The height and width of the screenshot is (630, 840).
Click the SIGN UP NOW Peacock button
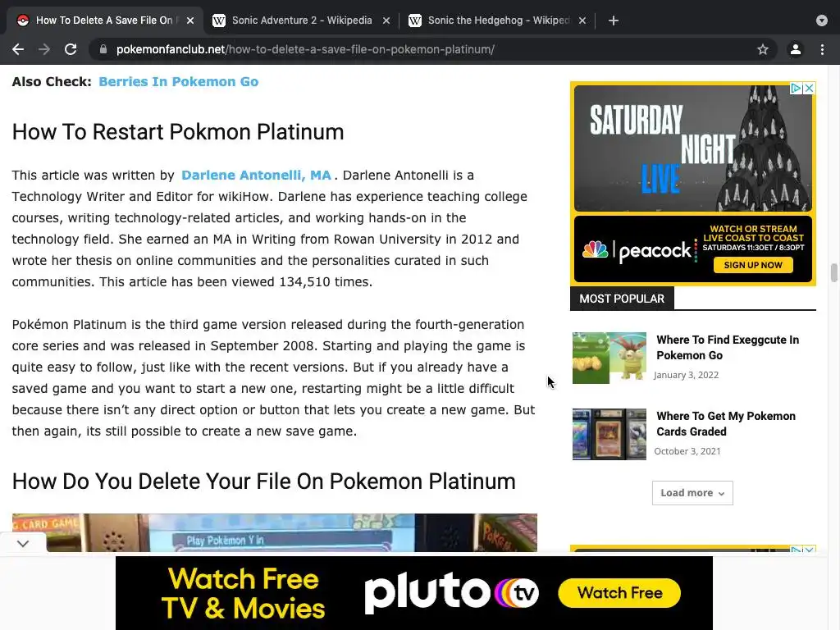click(753, 265)
